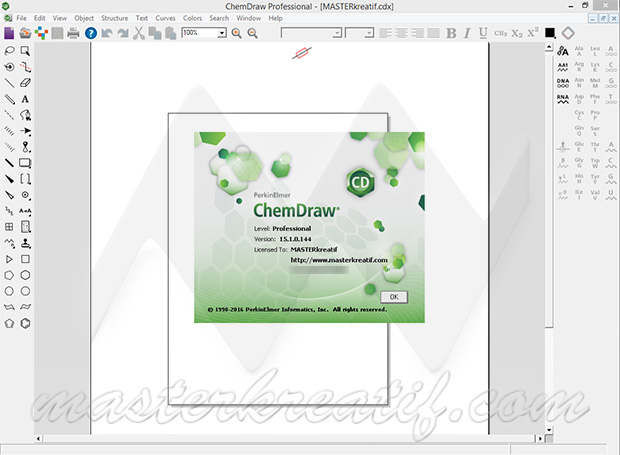This screenshot has width=620, height=455.
Task: Open the Curves menu
Action: [165, 18]
